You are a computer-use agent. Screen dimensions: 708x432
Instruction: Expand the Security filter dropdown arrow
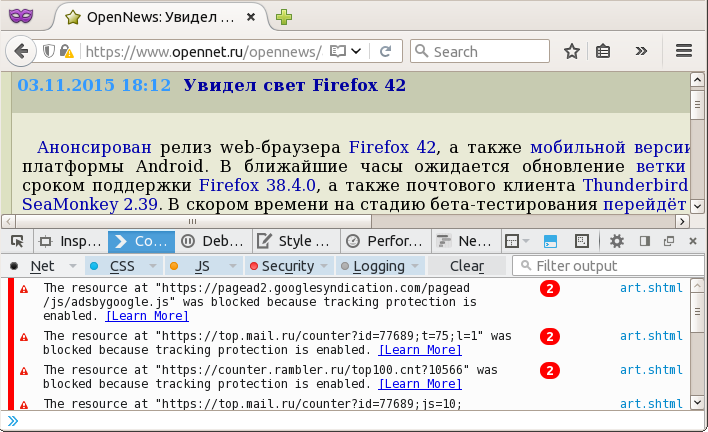324,266
